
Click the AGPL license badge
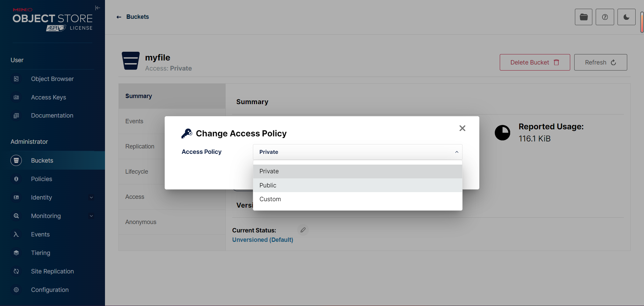[56, 28]
